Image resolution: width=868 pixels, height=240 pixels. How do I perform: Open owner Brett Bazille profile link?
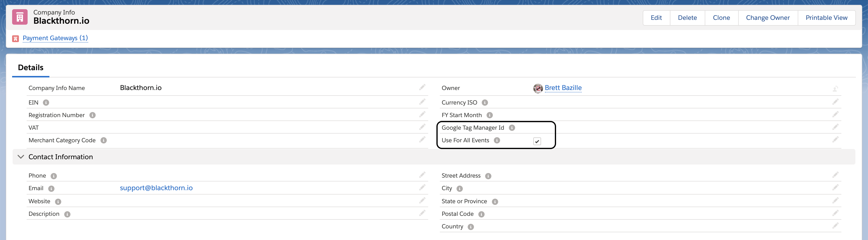563,88
